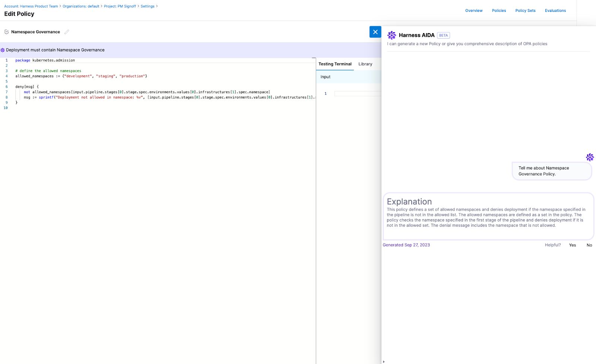Click into the Input editor on line 1

[x=357, y=94]
